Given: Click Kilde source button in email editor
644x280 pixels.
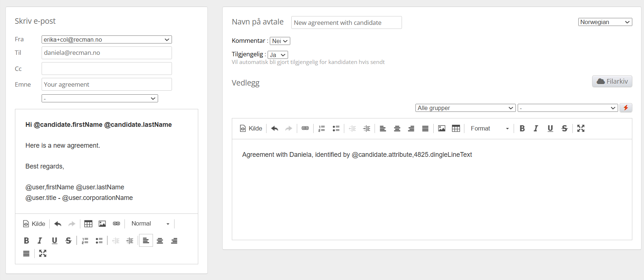Looking at the screenshot, I should (x=34, y=224).
